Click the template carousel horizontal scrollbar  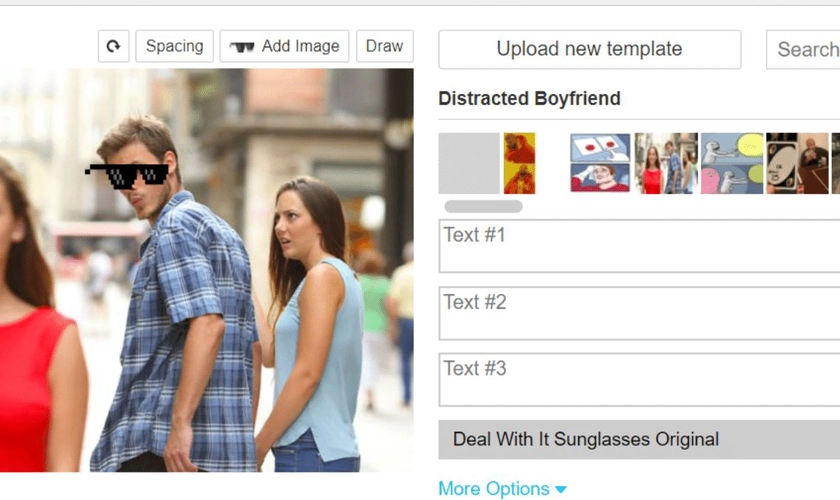pos(483,206)
